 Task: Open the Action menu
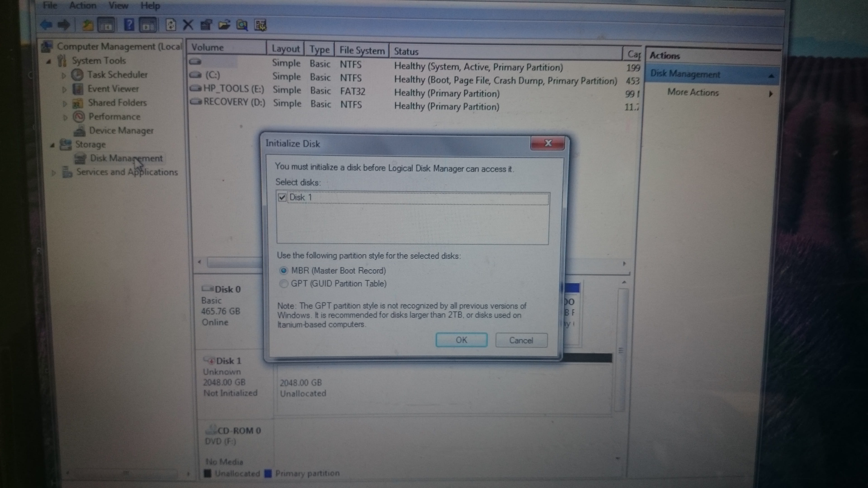83,5
